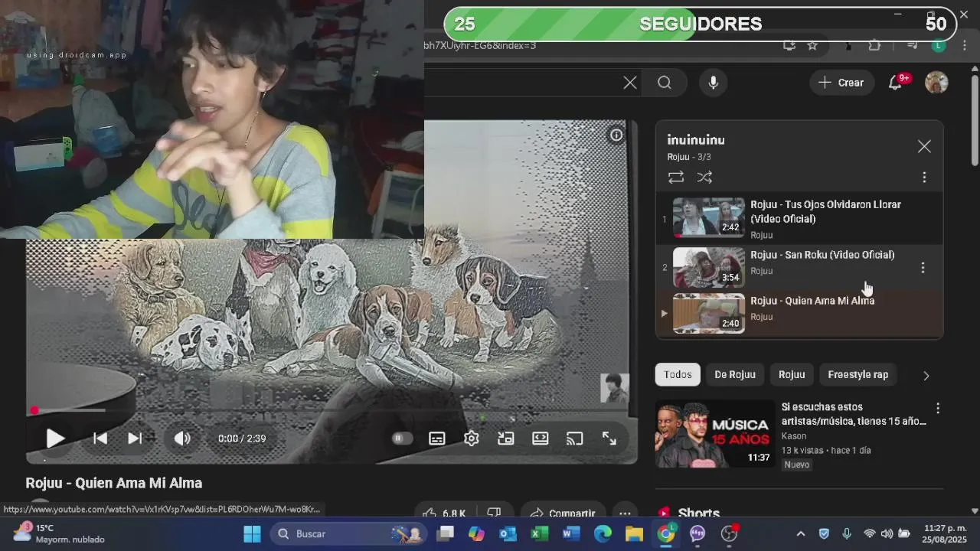Open Word from the taskbar
Viewport: 980px width, 551px height.
click(x=571, y=533)
